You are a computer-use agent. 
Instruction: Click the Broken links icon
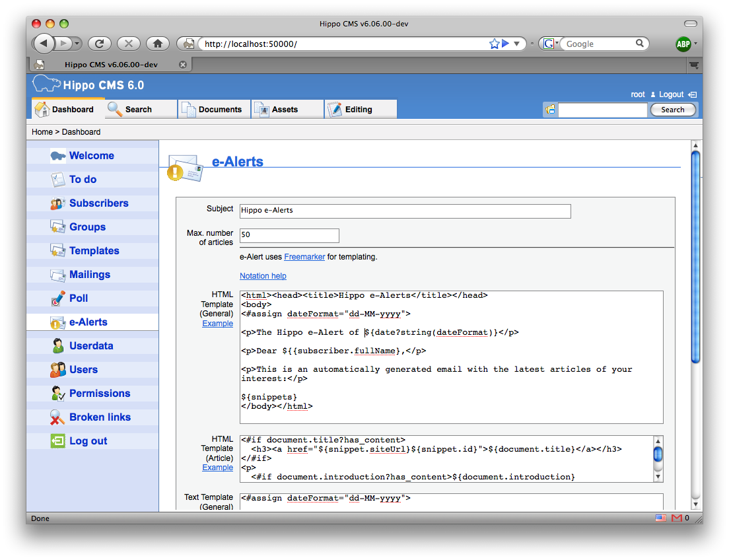[x=58, y=417]
